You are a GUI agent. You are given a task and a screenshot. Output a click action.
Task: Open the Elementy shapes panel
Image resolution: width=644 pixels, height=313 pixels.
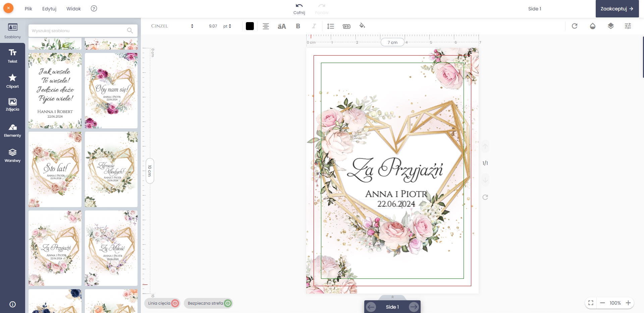[12, 130]
